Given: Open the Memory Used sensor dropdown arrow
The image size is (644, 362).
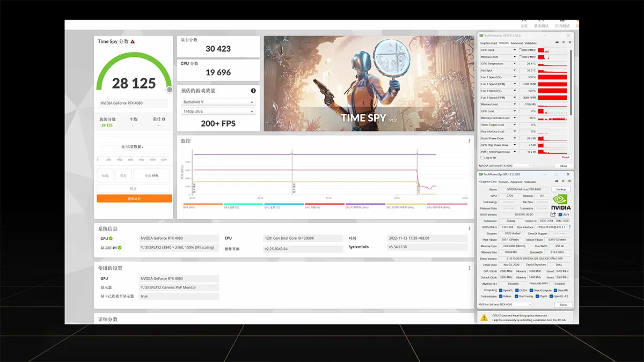Looking at the screenshot, I should (x=515, y=105).
